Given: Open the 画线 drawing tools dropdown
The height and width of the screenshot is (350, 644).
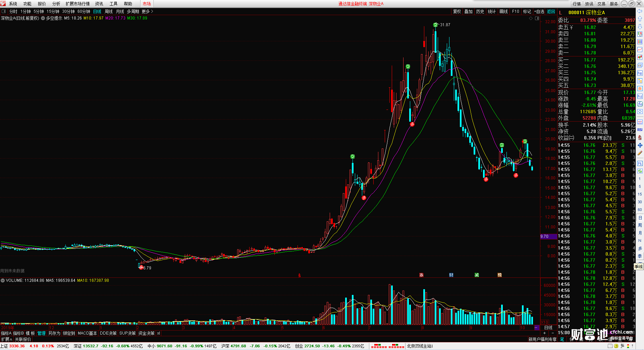Looking at the screenshot, I should point(503,11).
